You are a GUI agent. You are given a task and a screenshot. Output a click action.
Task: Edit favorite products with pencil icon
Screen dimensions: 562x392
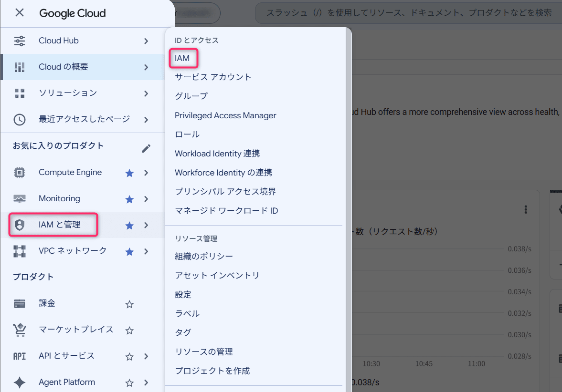[146, 148]
